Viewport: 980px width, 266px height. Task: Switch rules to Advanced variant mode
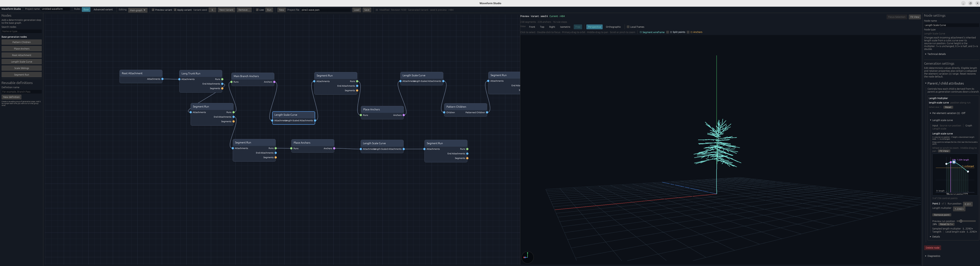point(103,10)
